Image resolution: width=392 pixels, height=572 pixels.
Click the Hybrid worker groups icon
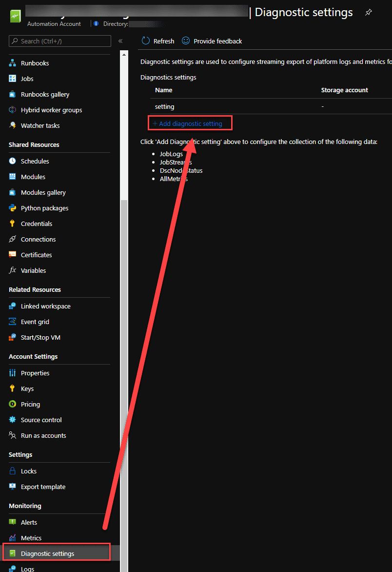click(x=12, y=110)
